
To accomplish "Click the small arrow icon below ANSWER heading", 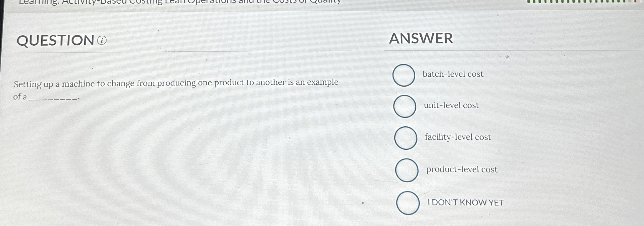I will [507, 56].
